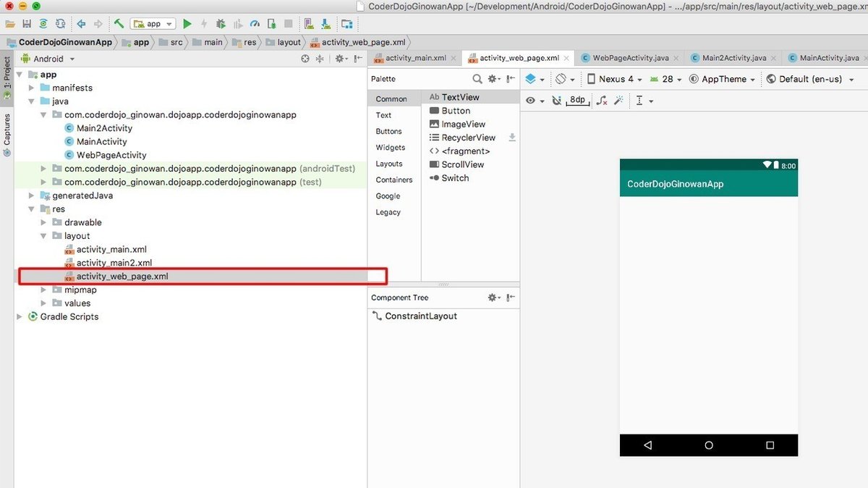The height and width of the screenshot is (488, 868).
Task: Open the Nexus 4 device dropdown
Action: (x=614, y=79)
